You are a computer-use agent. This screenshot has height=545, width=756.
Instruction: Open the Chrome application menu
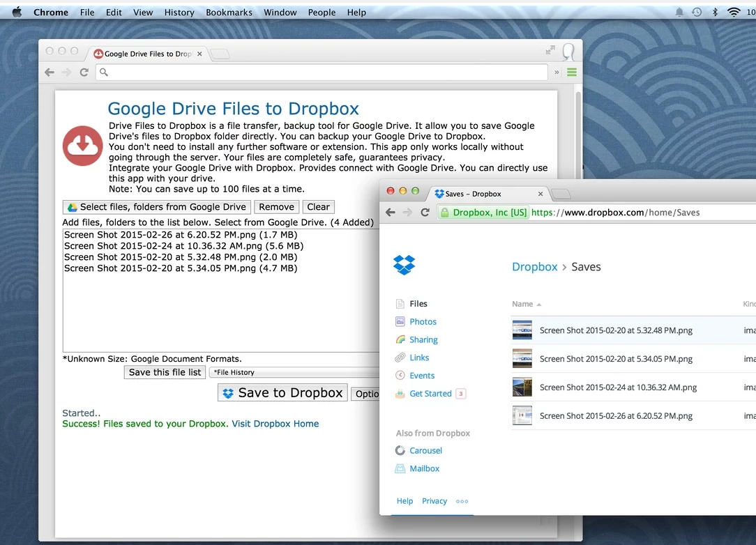tap(51, 12)
